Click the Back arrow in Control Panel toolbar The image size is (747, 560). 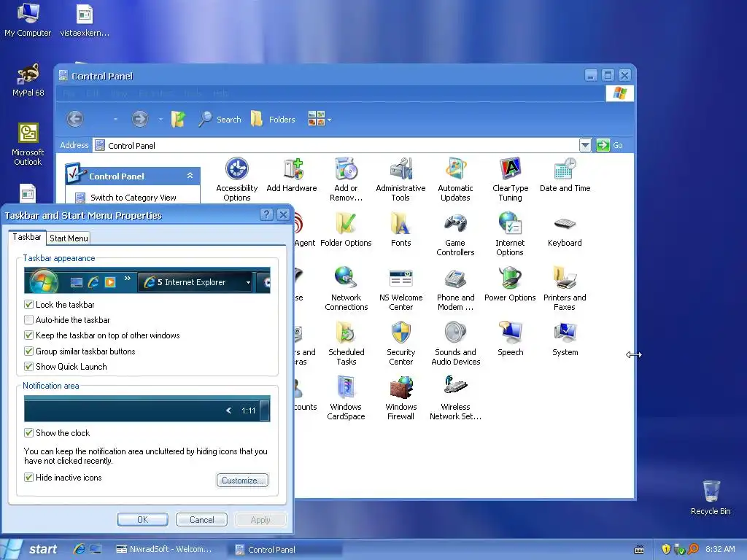point(75,119)
